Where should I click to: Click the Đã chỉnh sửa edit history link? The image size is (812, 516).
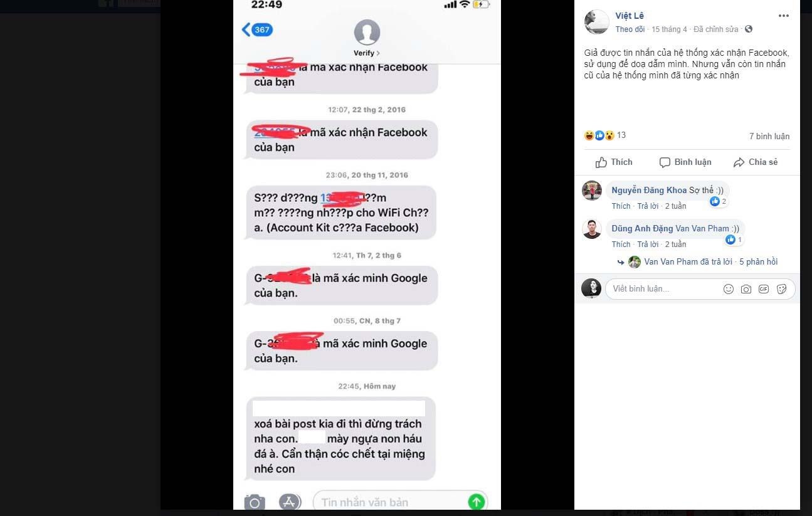(x=716, y=29)
